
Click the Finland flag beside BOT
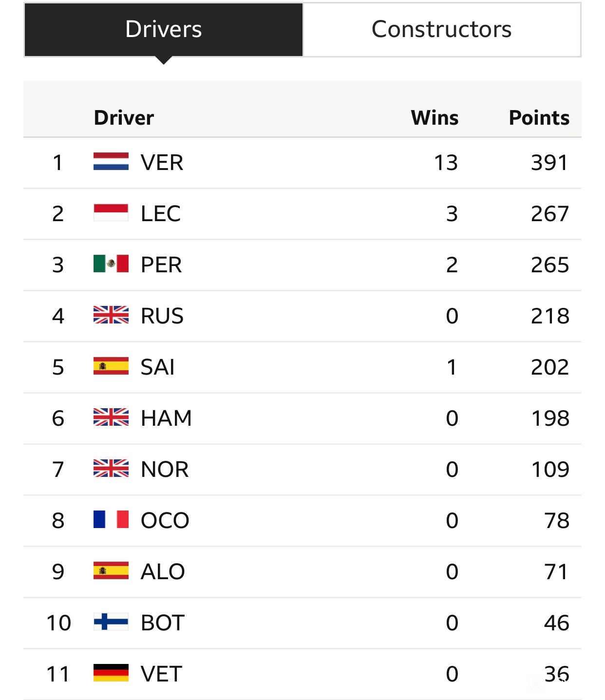point(111,622)
